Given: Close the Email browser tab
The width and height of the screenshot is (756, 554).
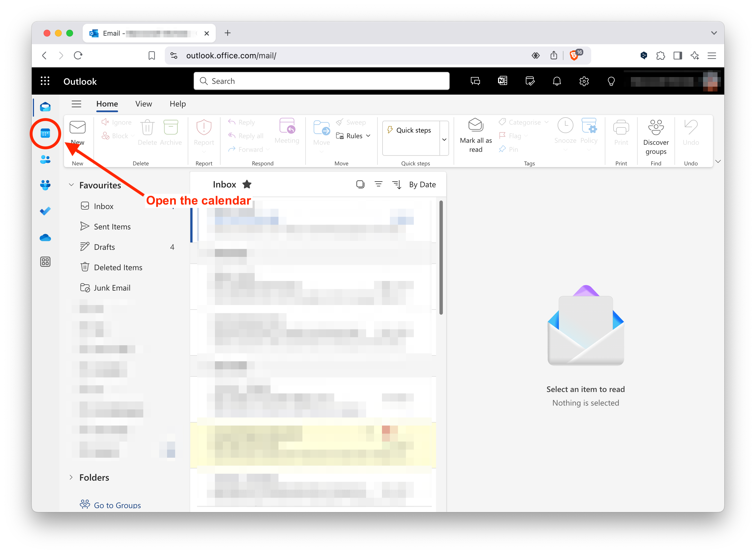Looking at the screenshot, I should pos(206,33).
